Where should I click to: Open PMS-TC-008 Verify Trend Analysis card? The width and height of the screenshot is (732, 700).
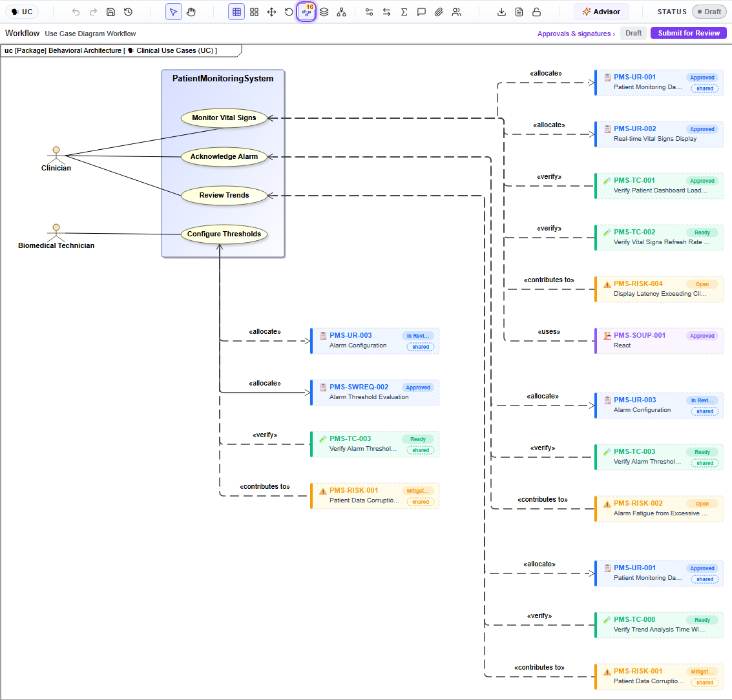[659, 625]
